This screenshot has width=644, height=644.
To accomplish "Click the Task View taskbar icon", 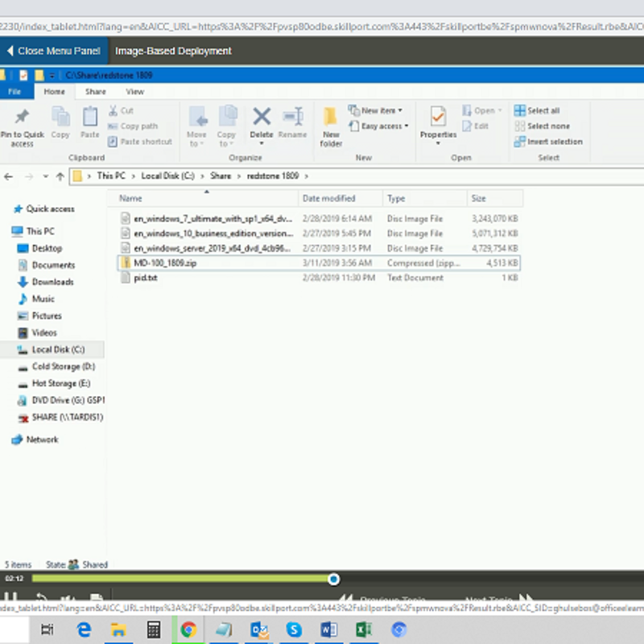I will [47, 630].
